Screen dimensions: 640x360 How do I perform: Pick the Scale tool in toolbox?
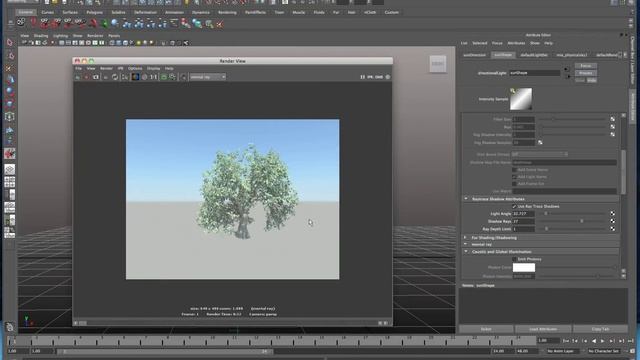pyautogui.click(x=10, y=104)
